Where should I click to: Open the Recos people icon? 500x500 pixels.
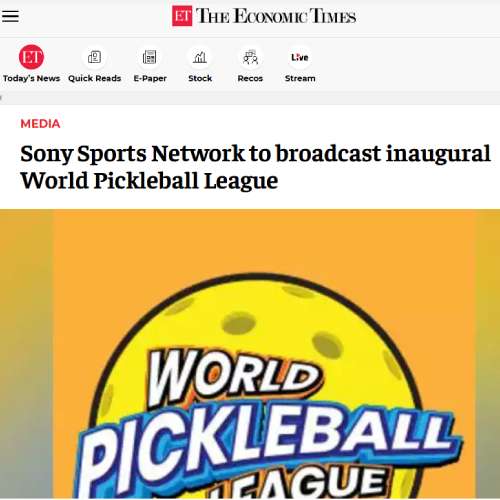[x=250, y=57]
